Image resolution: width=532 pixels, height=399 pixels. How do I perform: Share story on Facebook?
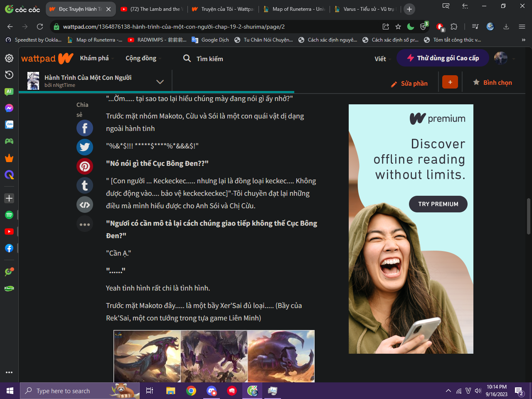pos(85,128)
